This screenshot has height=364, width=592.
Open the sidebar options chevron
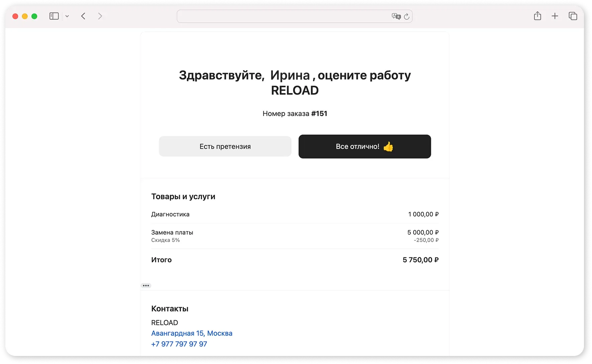point(67,16)
